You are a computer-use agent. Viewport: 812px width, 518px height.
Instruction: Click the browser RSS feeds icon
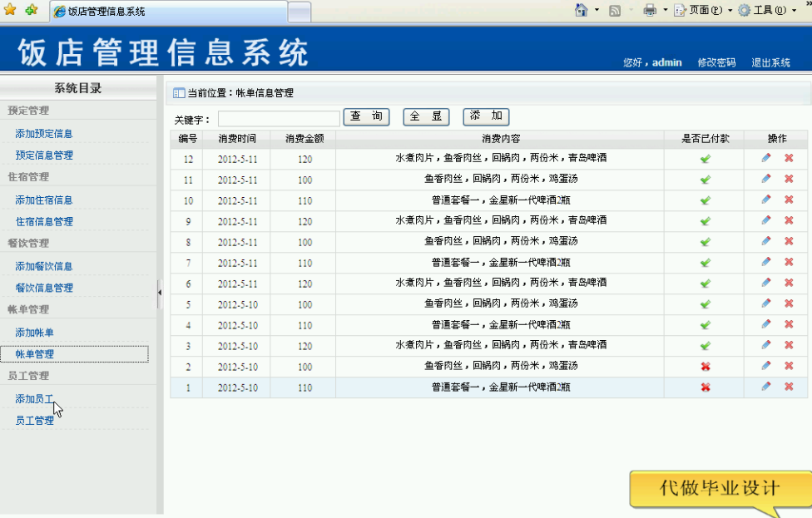(x=615, y=10)
